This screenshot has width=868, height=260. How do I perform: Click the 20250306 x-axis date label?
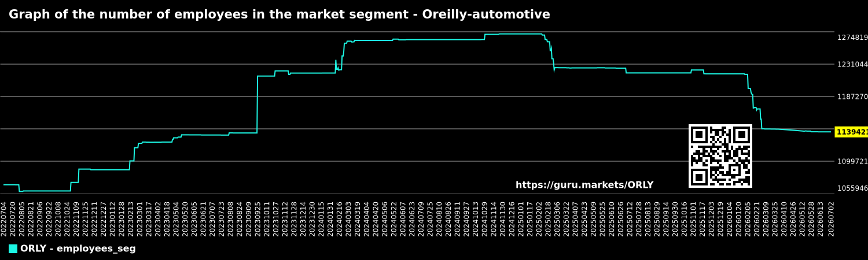click(x=558, y=218)
